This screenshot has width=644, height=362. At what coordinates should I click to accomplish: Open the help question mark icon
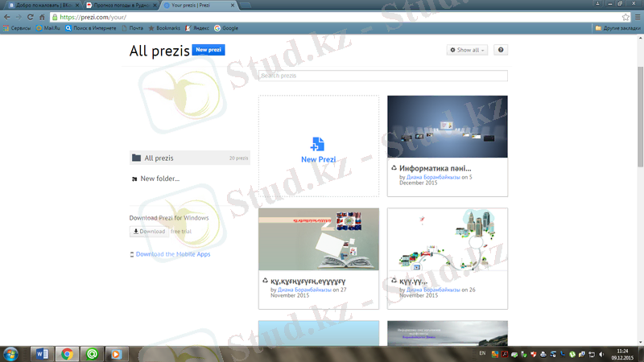501,50
